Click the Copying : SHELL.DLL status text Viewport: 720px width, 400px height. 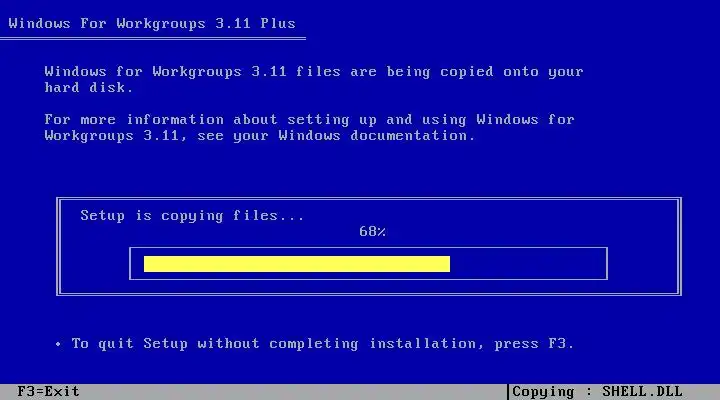(x=597, y=392)
